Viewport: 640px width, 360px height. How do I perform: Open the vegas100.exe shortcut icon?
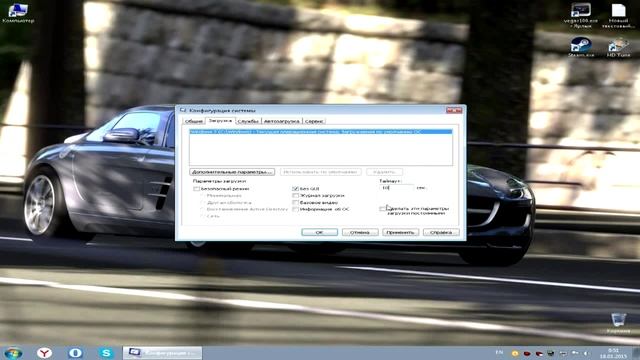(580, 15)
